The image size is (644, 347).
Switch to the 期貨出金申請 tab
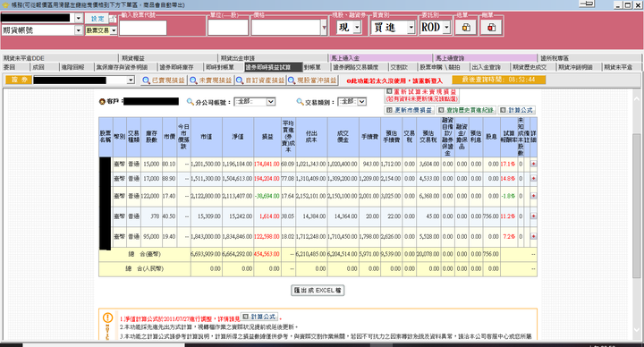click(273, 58)
